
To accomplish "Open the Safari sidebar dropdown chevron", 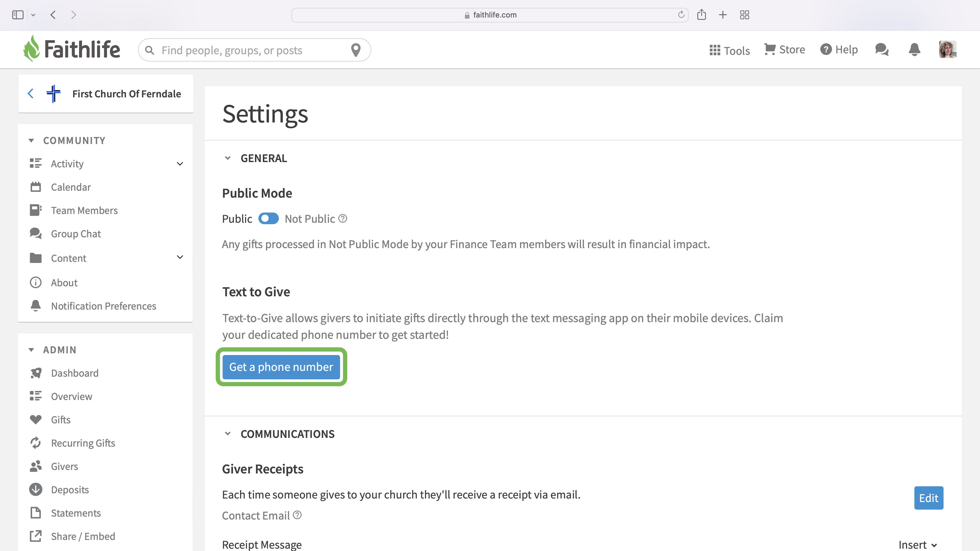I will [x=33, y=15].
